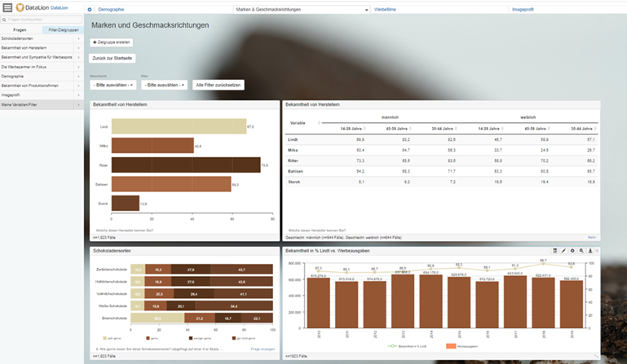This screenshot has width=627, height=364.
Task: Open the Imageprofil top tab
Action: coord(523,10)
